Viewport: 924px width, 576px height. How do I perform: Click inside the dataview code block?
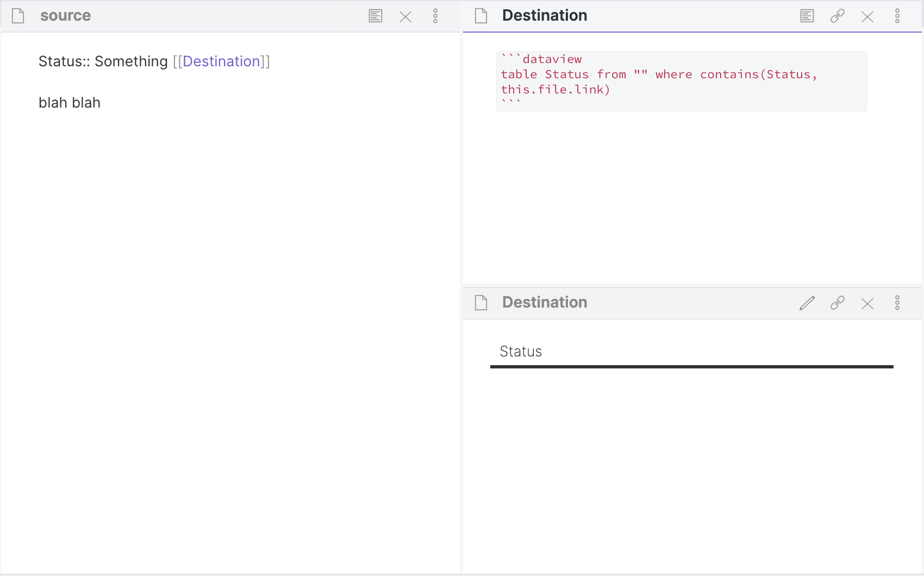click(x=681, y=82)
